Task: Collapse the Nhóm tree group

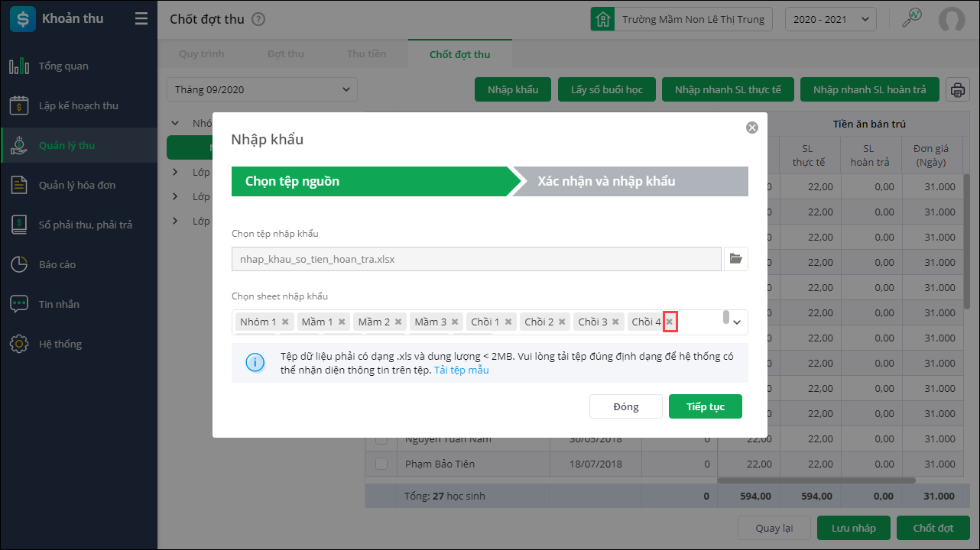Action: [x=175, y=122]
